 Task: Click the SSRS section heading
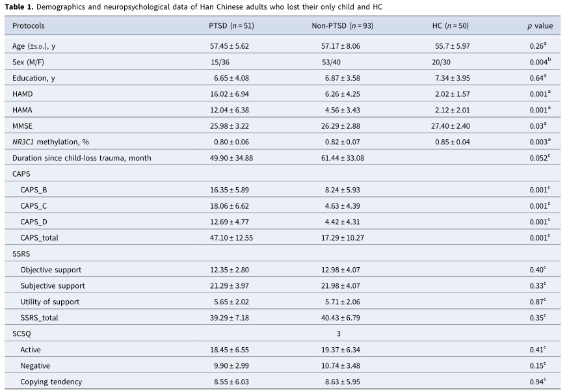pos(22,254)
